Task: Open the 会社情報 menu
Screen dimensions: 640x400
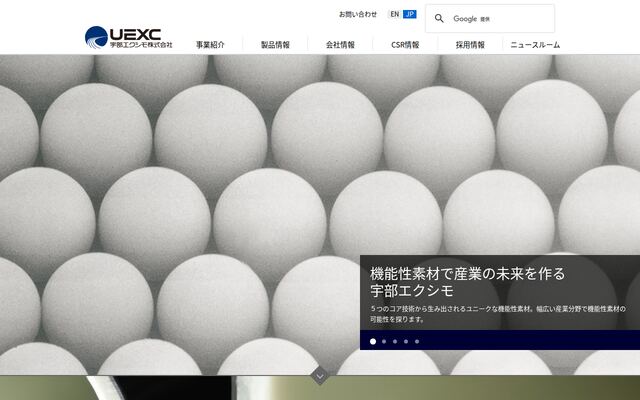Action: pyautogui.click(x=340, y=45)
